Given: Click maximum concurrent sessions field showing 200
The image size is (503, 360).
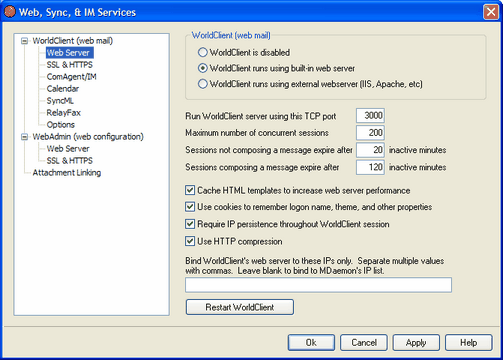Looking at the screenshot, I should 370,133.
